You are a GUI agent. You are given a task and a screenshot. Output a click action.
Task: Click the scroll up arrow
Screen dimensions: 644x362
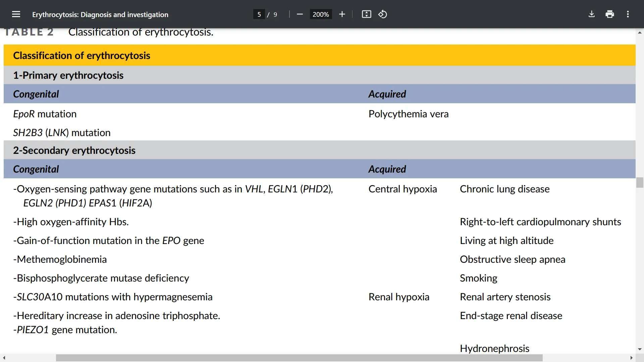640,33
